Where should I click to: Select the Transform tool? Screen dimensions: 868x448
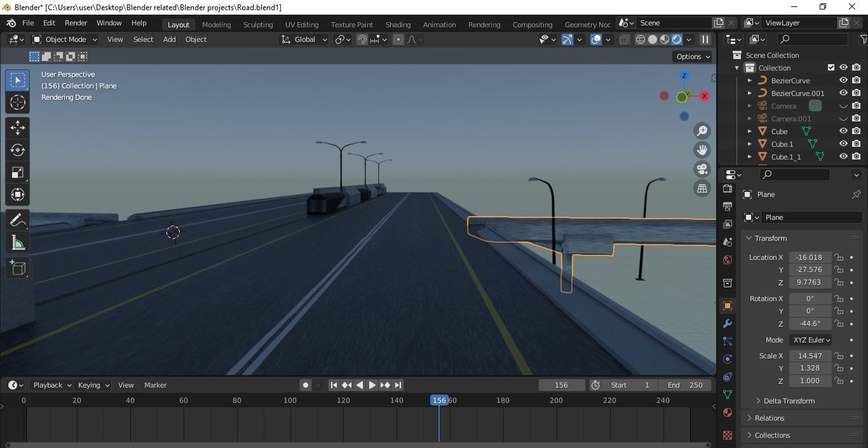pos(18,194)
